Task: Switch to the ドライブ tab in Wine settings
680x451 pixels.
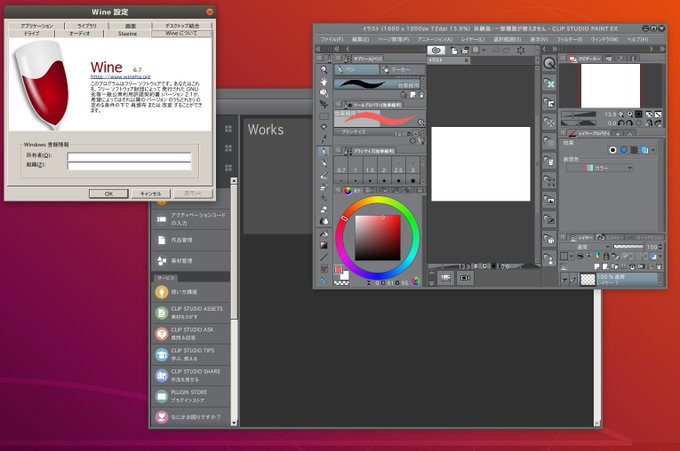Action: (x=31, y=33)
